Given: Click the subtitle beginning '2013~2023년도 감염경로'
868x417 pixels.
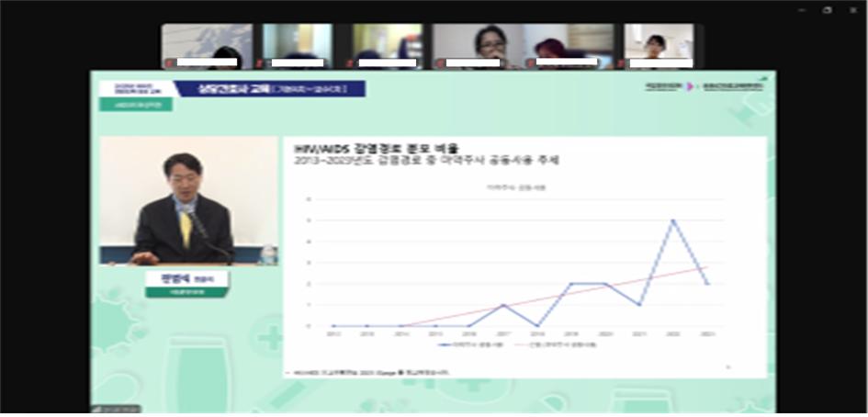Looking at the screenshot, I should (426, 161).
